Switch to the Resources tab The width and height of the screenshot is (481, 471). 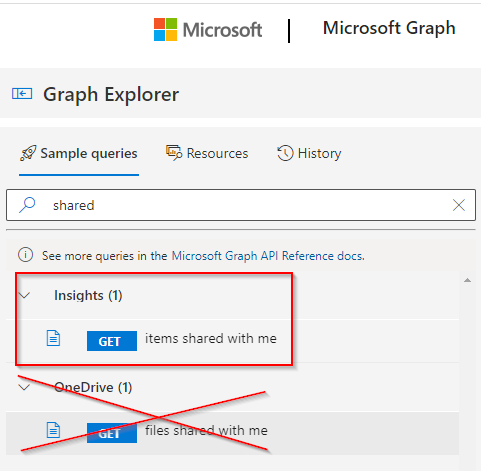point(207,153)
